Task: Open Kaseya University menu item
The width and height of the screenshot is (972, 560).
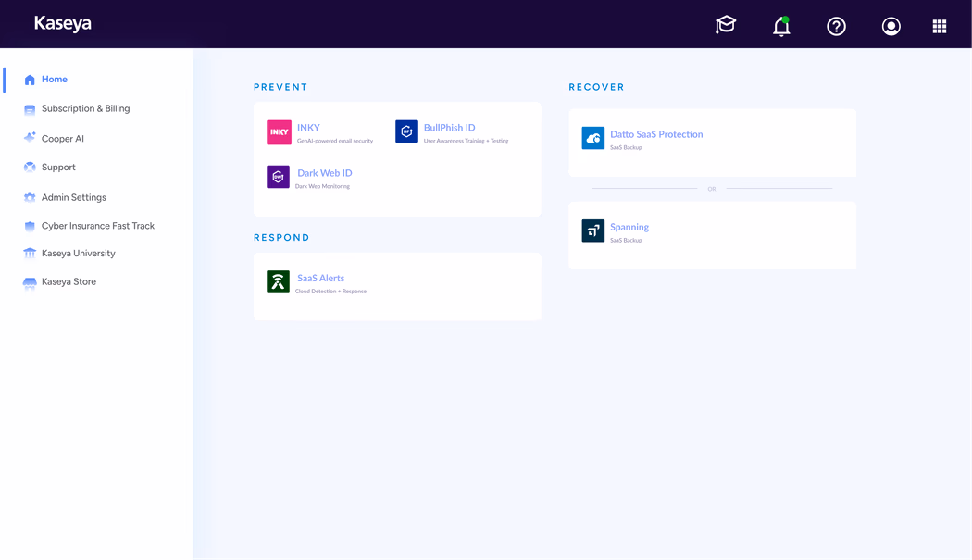Action: [x=78, y=253]
